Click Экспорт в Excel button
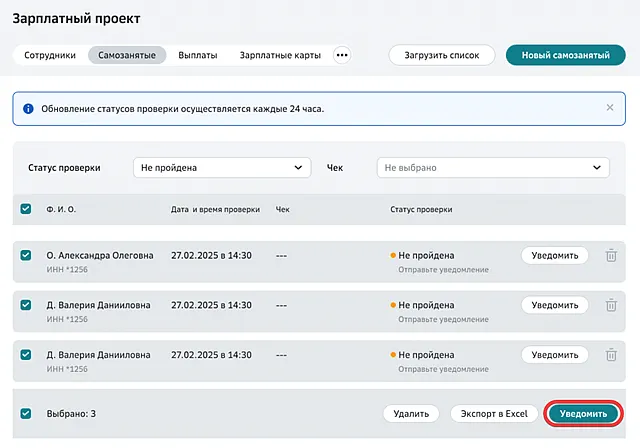This screenshot has width=640, height=448. click(x=493, y=413)
